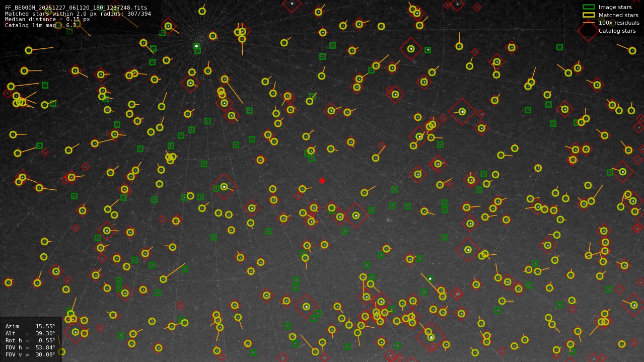Screen dimensions: 644x362
Task: Click the red diamond Catalog stars legend symbol
Action: click(x=588, y=31)
